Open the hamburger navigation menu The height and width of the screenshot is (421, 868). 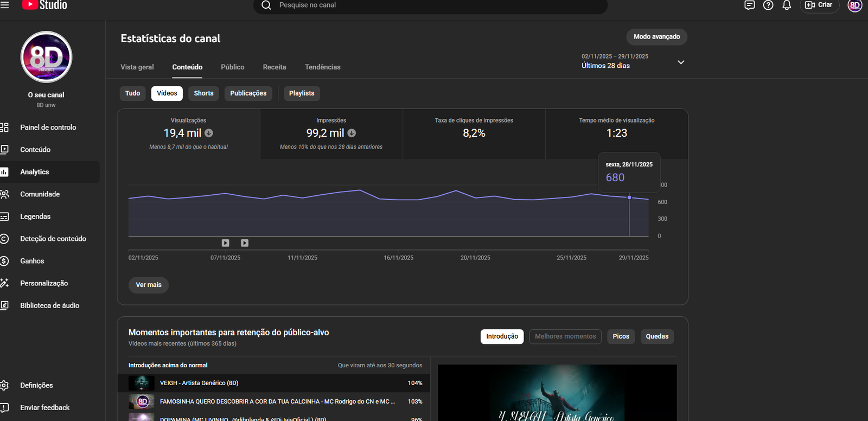(x=4, y=5)
